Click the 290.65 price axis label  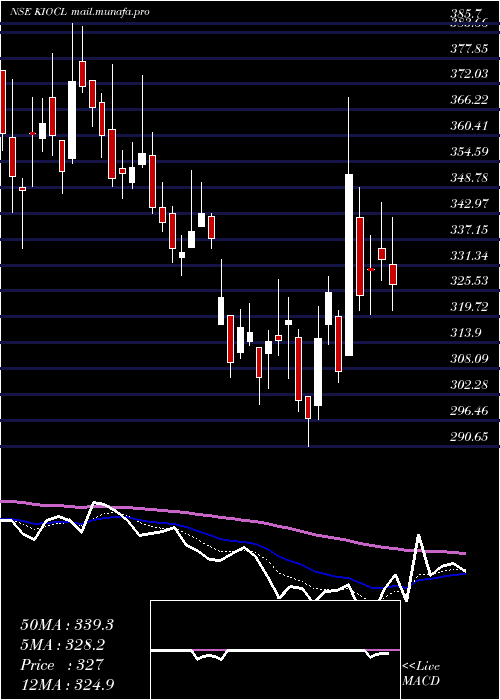tap(469, 437)
